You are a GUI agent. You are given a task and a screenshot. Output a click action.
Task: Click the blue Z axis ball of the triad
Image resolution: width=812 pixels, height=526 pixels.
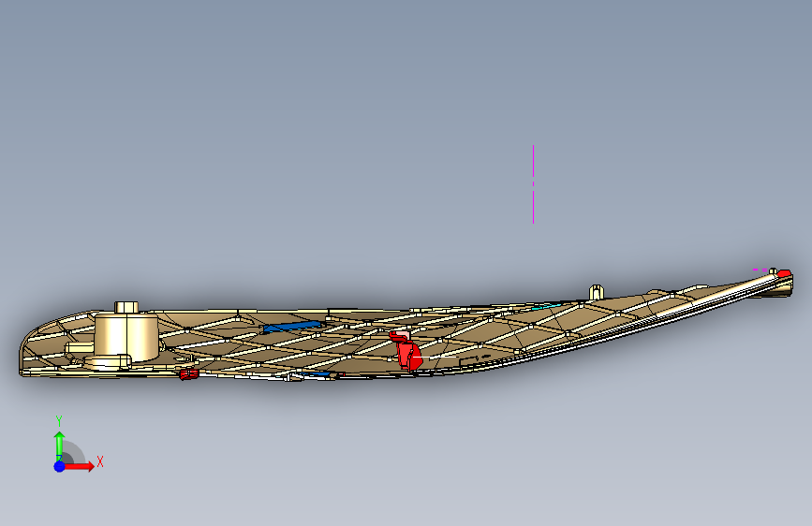60,466
